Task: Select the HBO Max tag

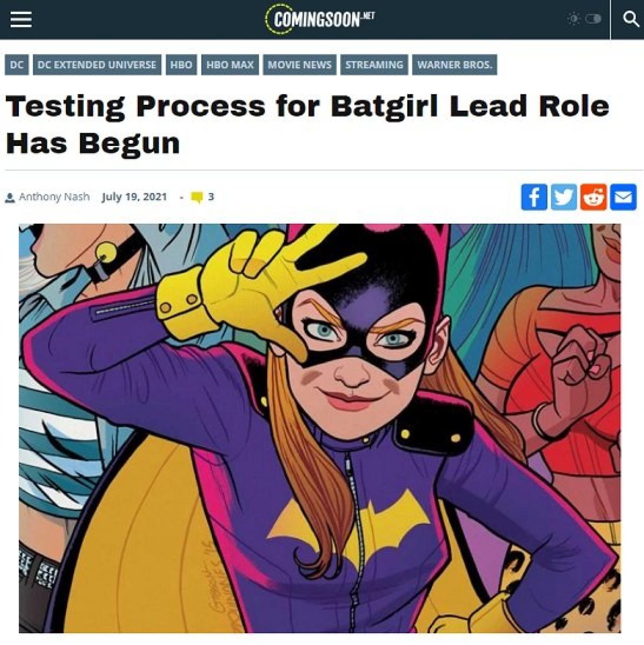Action: (230, 65)
